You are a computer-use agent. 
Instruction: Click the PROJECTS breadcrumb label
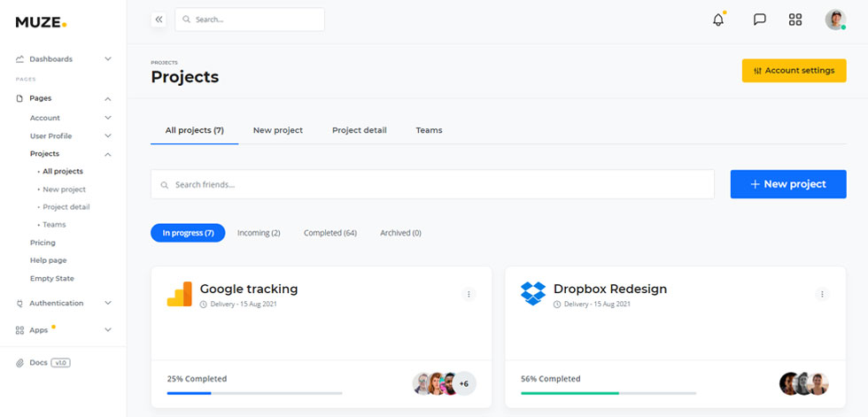click(165, 63)
